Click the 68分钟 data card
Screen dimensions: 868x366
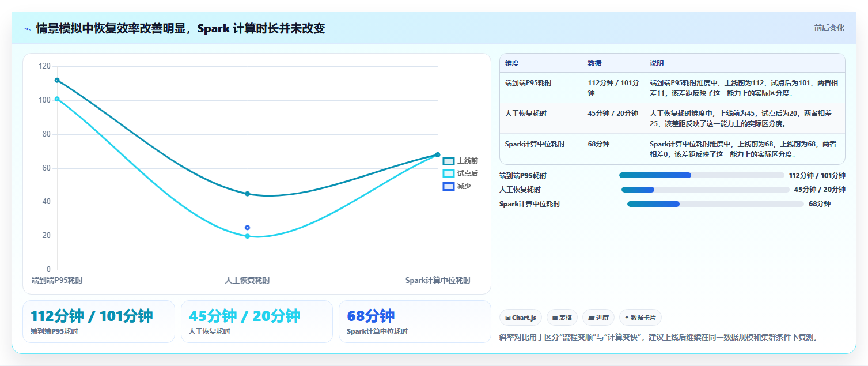pos(415,322)
